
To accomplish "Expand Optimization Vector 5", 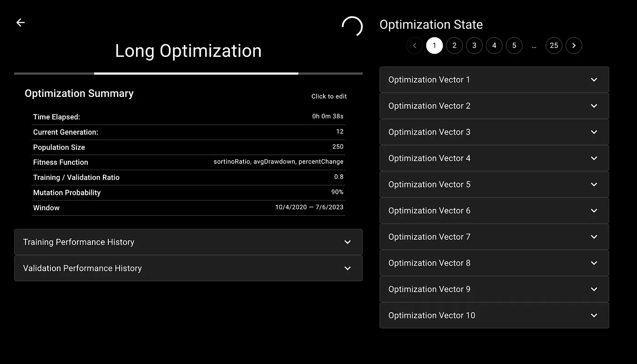I will click(494, 184).
